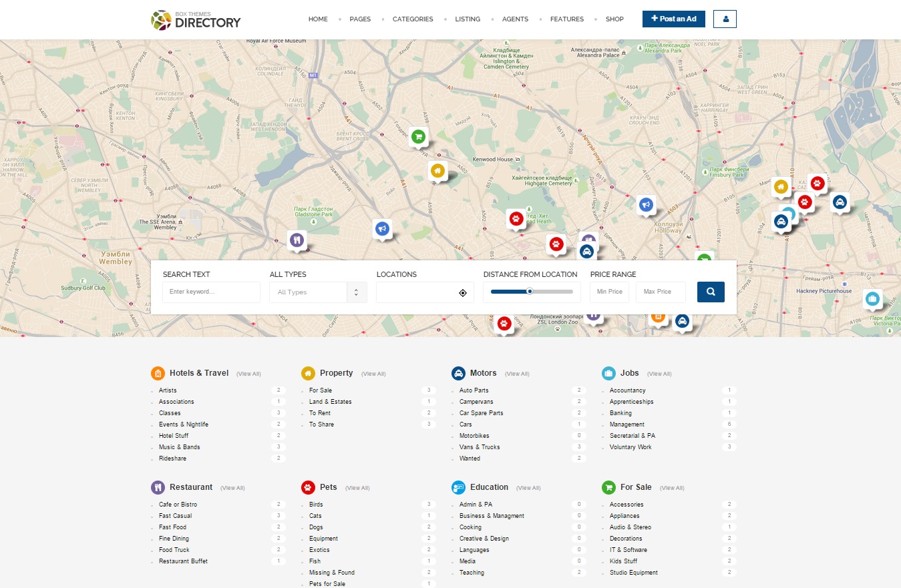Viewport: 901px width, 588px height.
Task: Open the Cafe or Bistro subcategory
Action: tap(178, 505)
